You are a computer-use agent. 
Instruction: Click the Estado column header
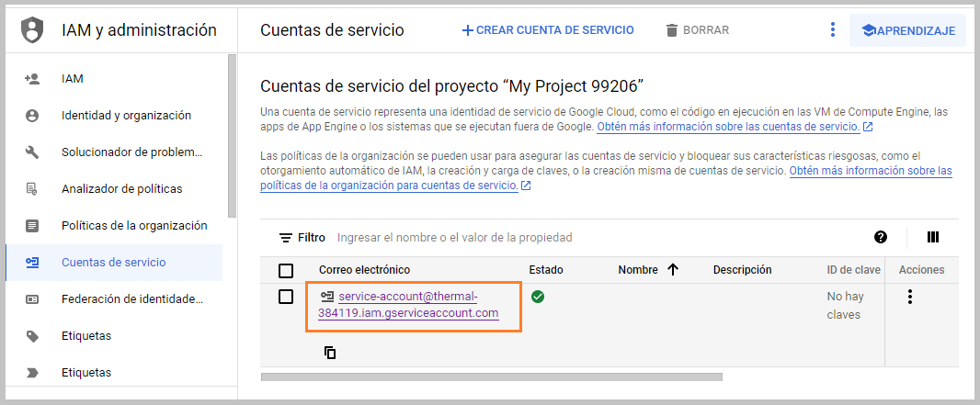point(546,270)
